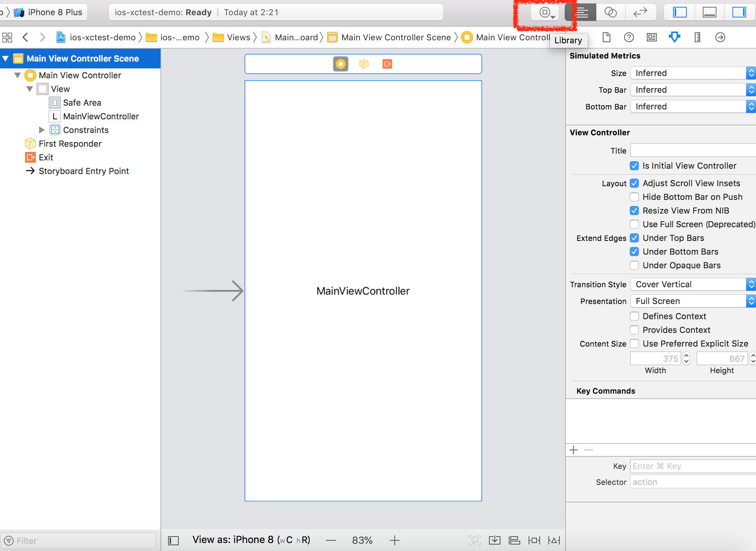Switch to the Assistant editor
Image resolution: width=756 pixels, height=551 pixels.
(610, 13)
